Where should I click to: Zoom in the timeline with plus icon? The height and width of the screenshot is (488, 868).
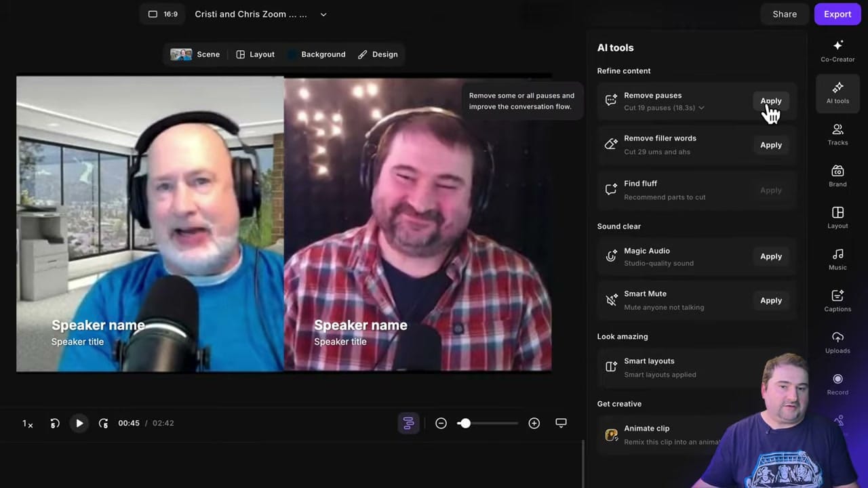(x=534, y=423)
